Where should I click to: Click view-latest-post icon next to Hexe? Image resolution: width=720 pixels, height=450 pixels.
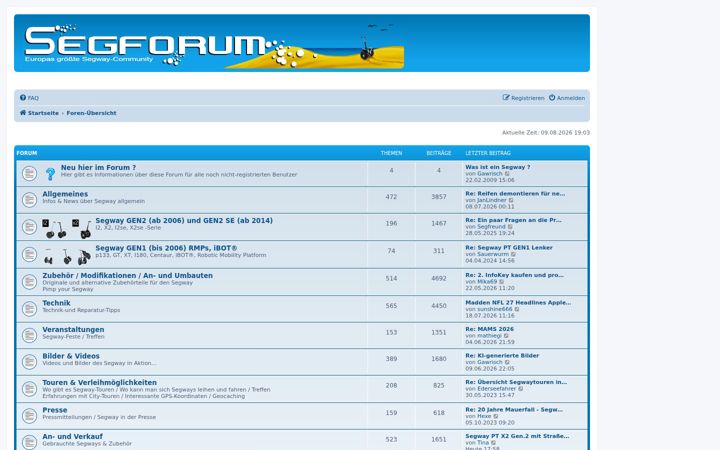click(x=496, y=417)
